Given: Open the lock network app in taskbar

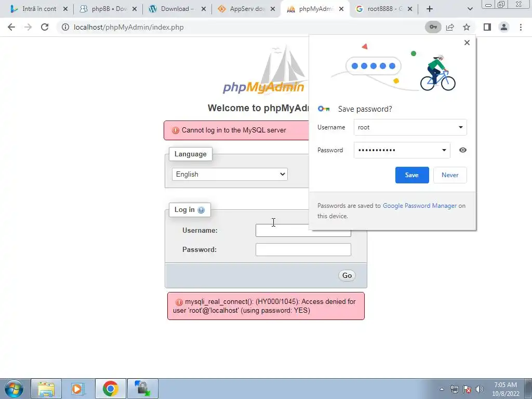Looking at the screenshot, I should click(x=142, y=389).
